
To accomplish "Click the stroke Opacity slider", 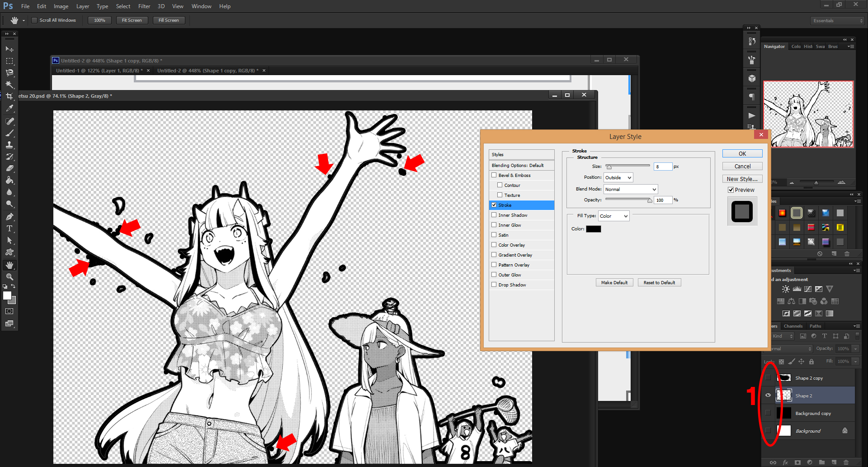I will coord(628,200).
